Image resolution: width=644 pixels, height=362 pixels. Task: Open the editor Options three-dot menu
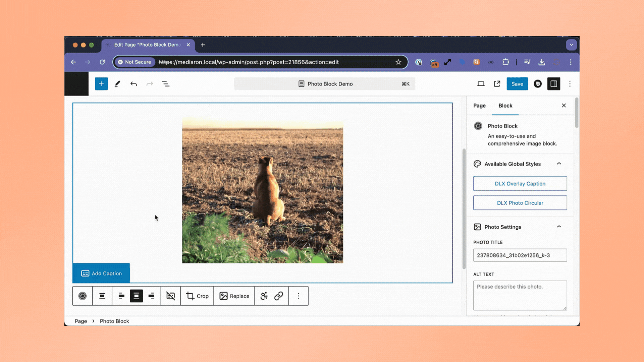click(570, 84)
